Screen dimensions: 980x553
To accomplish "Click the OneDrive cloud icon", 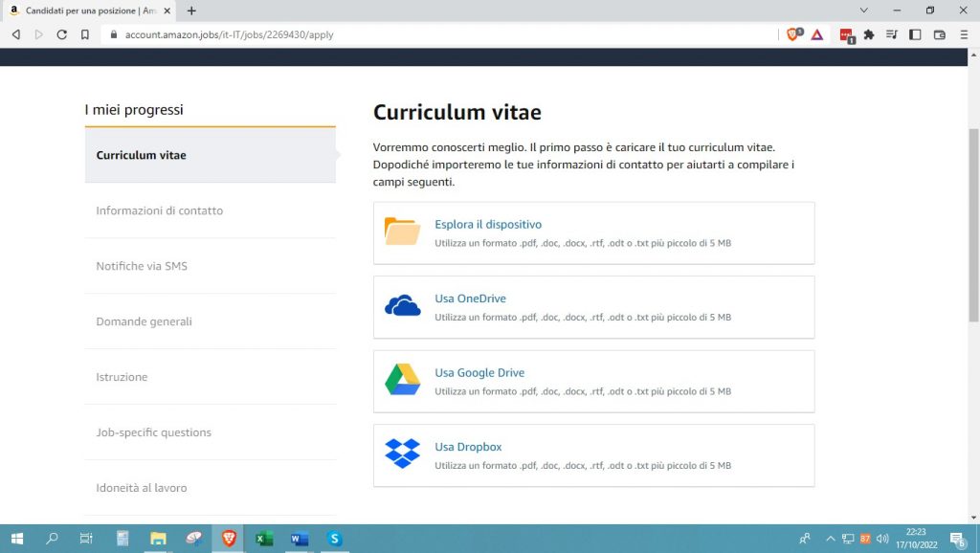I will (x=402, y=304).
